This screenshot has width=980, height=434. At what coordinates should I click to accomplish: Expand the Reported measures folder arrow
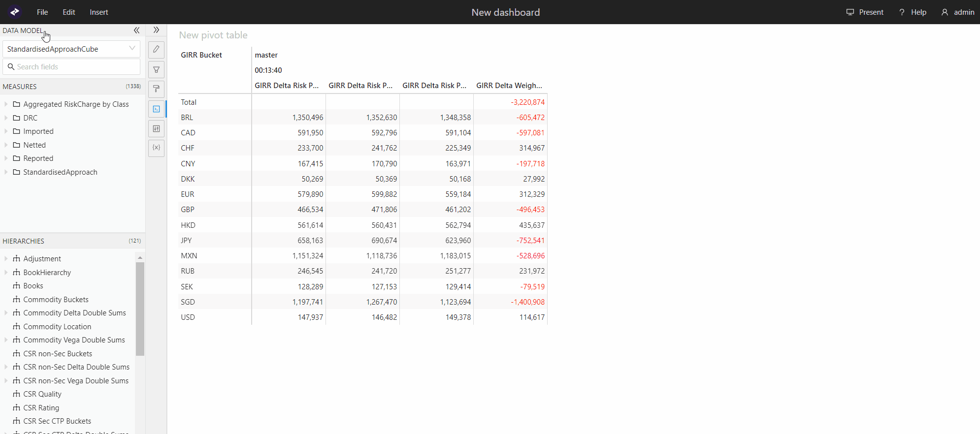(x=6, y=158)
